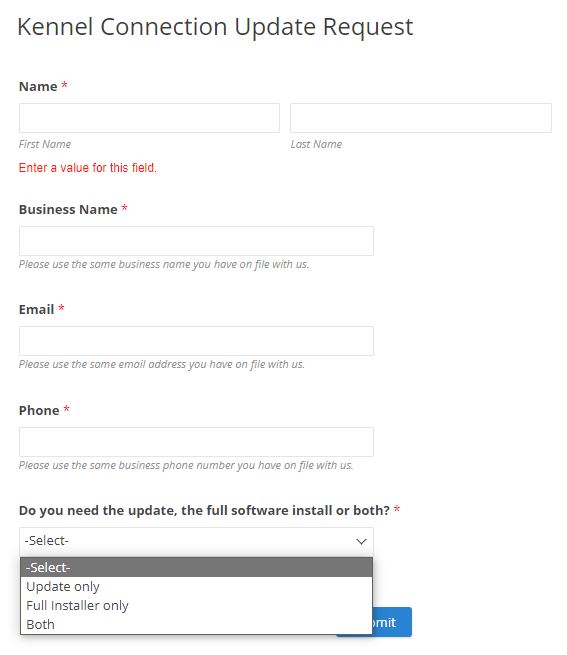Click the update or full install question label
567x655 pixels.
tap(204, 510)
